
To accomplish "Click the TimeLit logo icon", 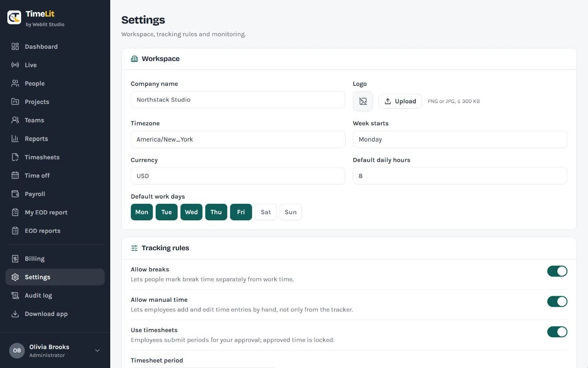I will (14, 17).
